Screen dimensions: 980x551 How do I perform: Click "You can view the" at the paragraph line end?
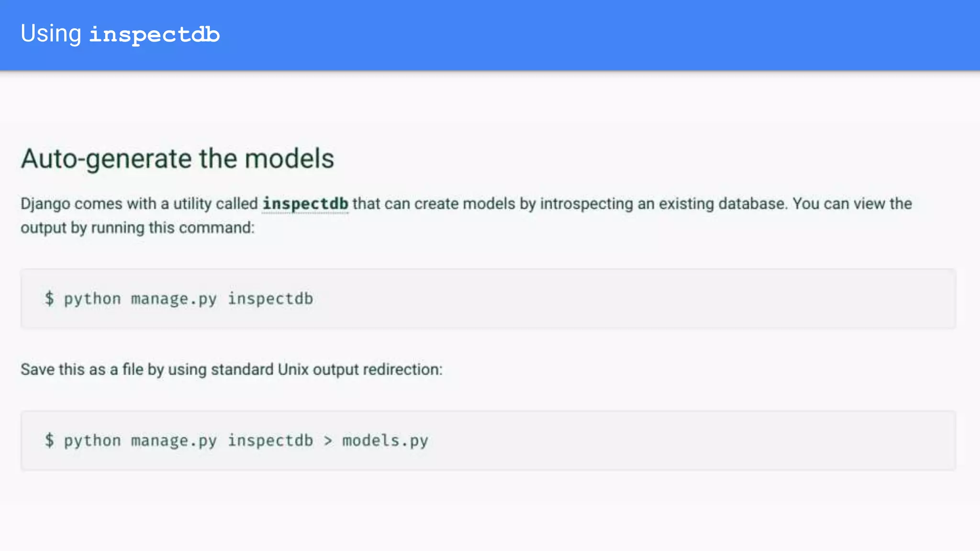[852, 204]
